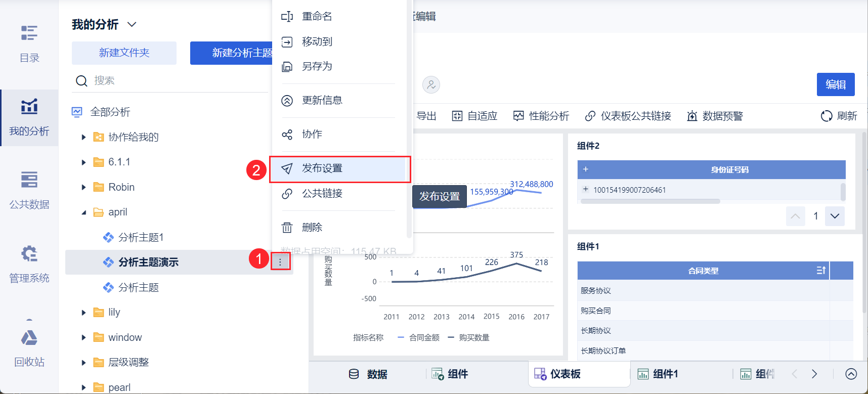Click the 购买数量 legend entry
868x394 pixels.
468,337
